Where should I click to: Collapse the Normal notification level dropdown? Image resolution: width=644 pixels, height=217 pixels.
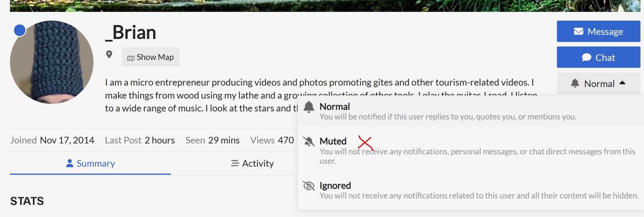(x=598, y=83)
